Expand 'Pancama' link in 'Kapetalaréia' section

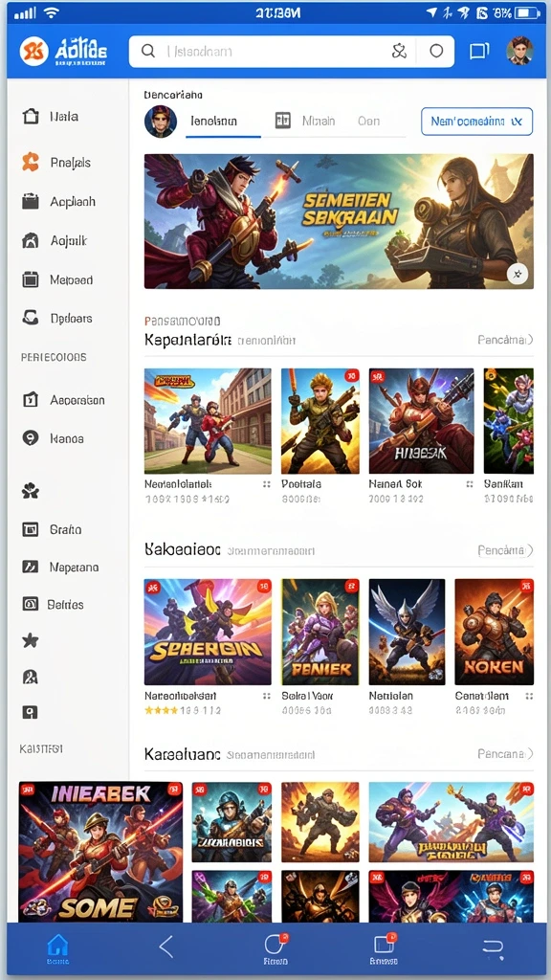click(x=505, y=340)
